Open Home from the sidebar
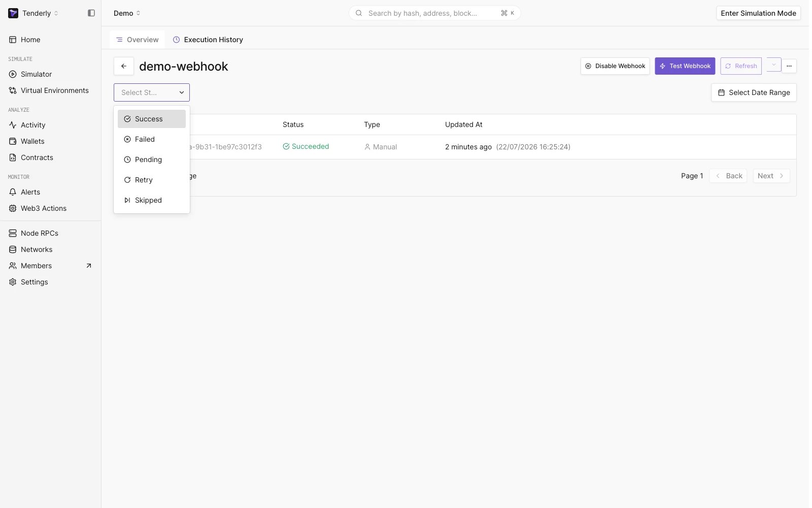This screenshot has height=508, width=812. click(30, 40)
